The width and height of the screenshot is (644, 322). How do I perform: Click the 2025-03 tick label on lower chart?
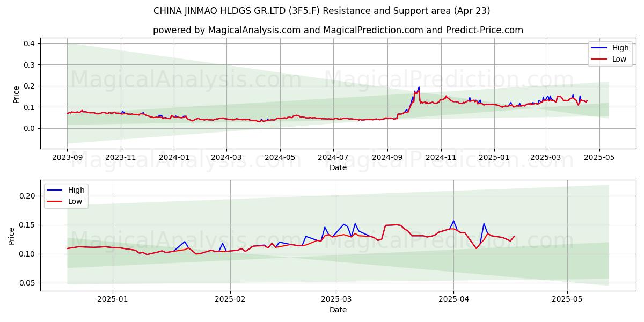pyautogui.click(x=335, y=299)
